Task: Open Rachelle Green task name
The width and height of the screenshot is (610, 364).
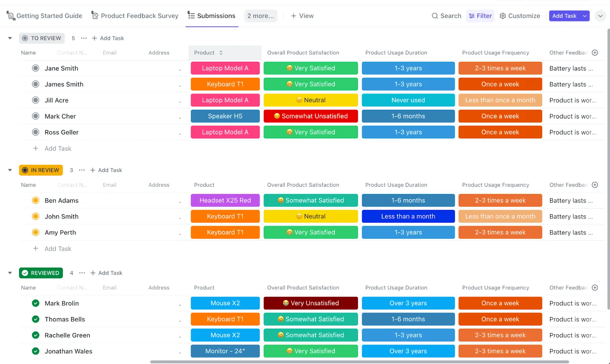Action: (x=67, y=335)
